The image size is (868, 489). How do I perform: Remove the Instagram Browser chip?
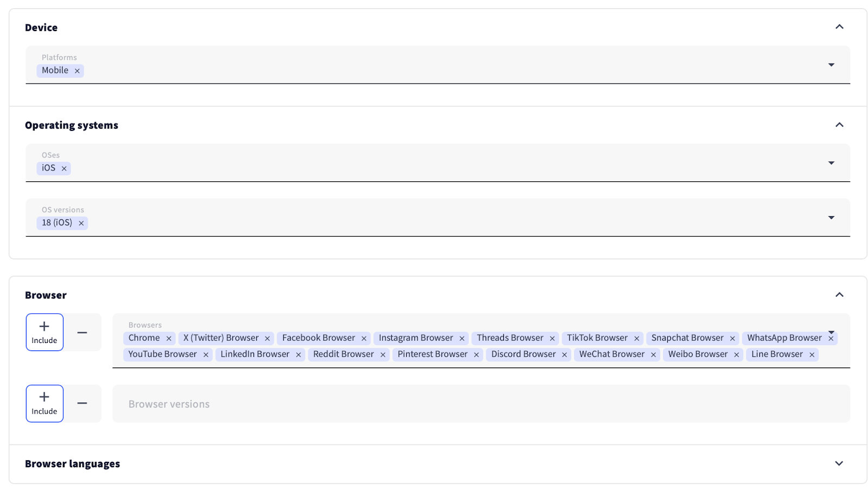tap(462, 339)
